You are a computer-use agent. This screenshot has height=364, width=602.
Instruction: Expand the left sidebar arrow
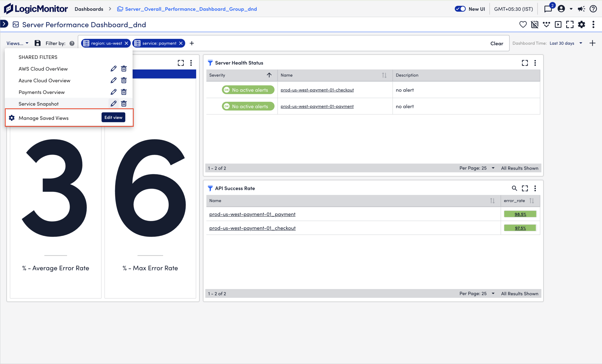pyautogui.click(x=4, y=24)
